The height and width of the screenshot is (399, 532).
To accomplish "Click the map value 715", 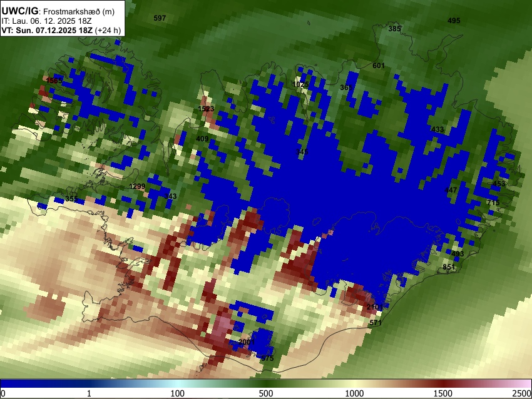I will pyautogui.click(x=493, y=203).
